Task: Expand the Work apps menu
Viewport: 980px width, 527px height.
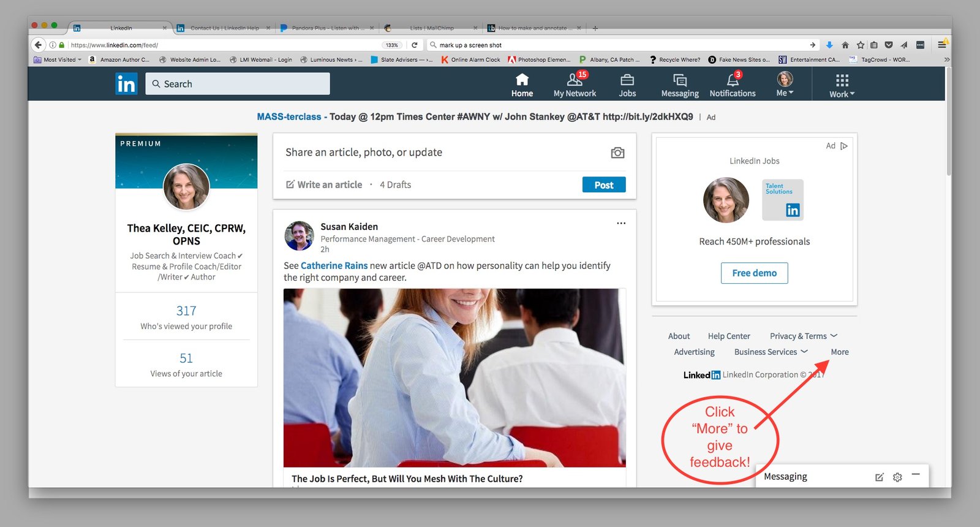Action: [842, 85]
